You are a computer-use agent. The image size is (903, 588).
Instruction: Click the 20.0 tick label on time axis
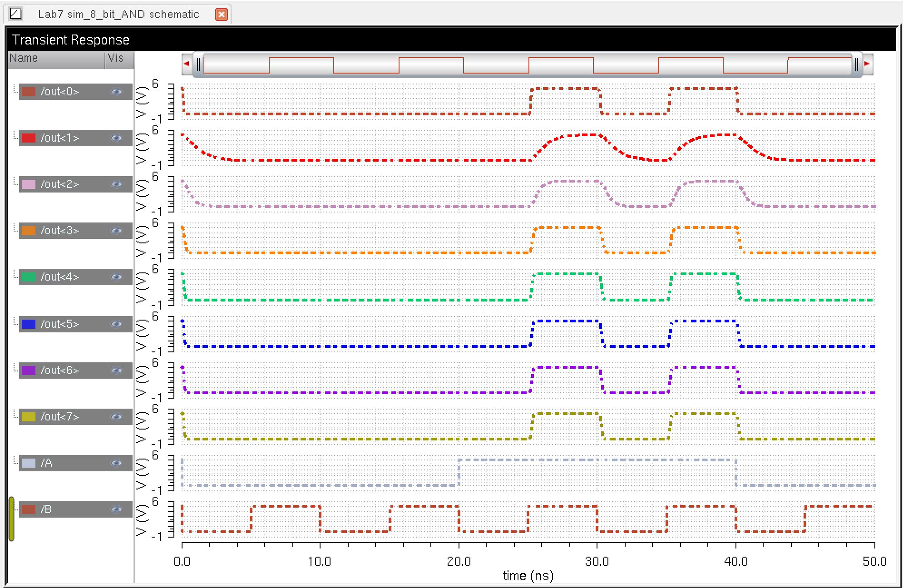(x=459, y=562)
